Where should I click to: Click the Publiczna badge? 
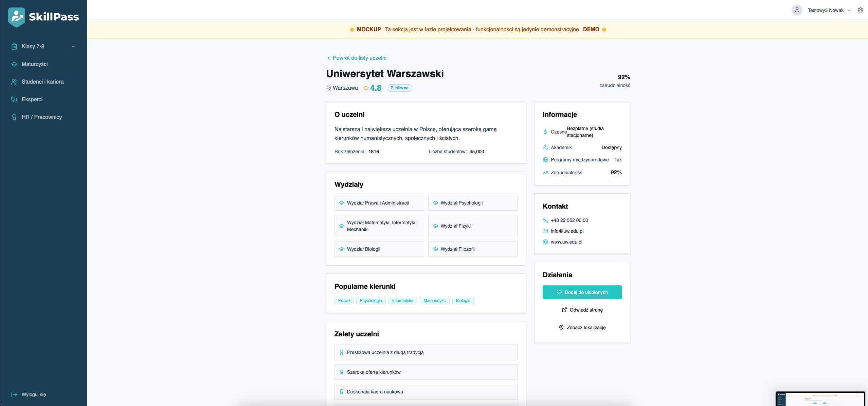click(x=399, y=88)
